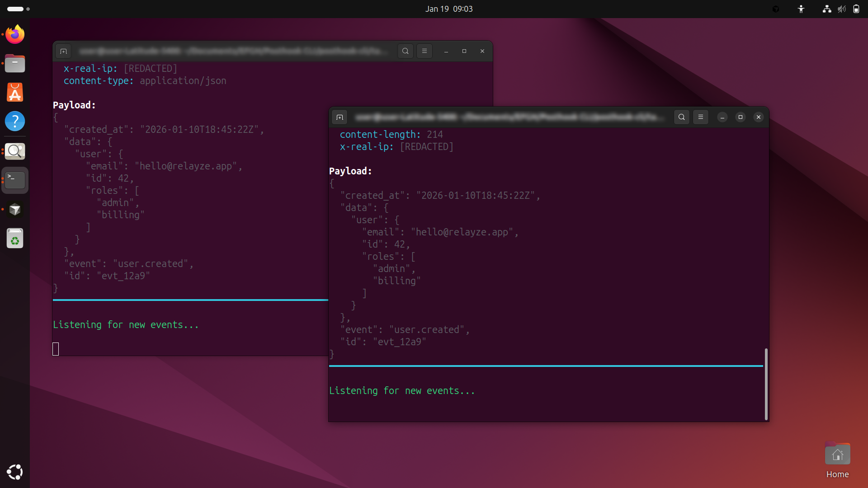Open new tab in back terminal window

(x=63, y=52)
